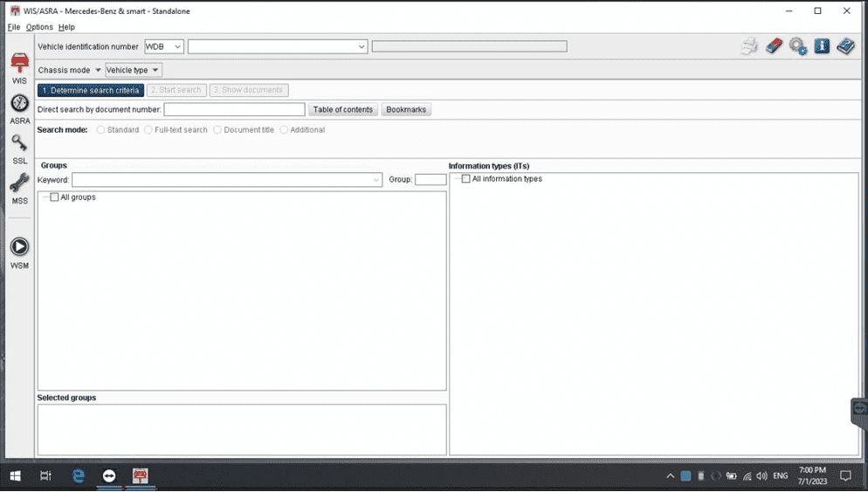
Task: Select the Full-text search mode
Action: [148, 129]
